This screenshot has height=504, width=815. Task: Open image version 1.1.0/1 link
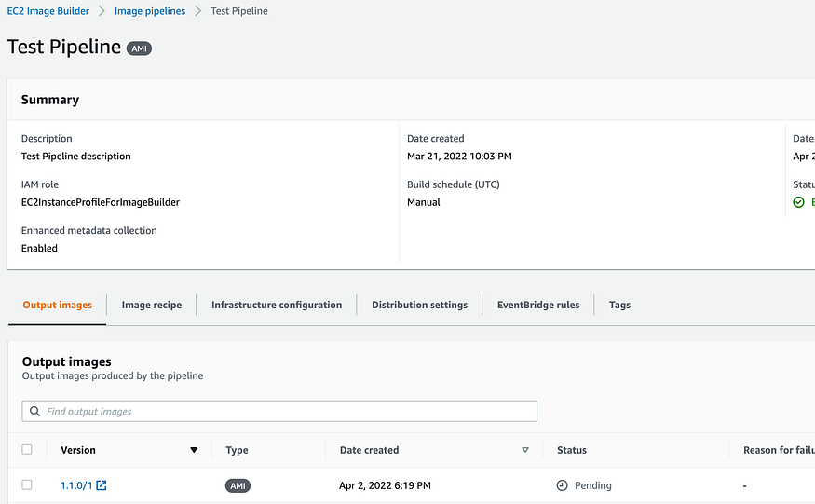76,485
